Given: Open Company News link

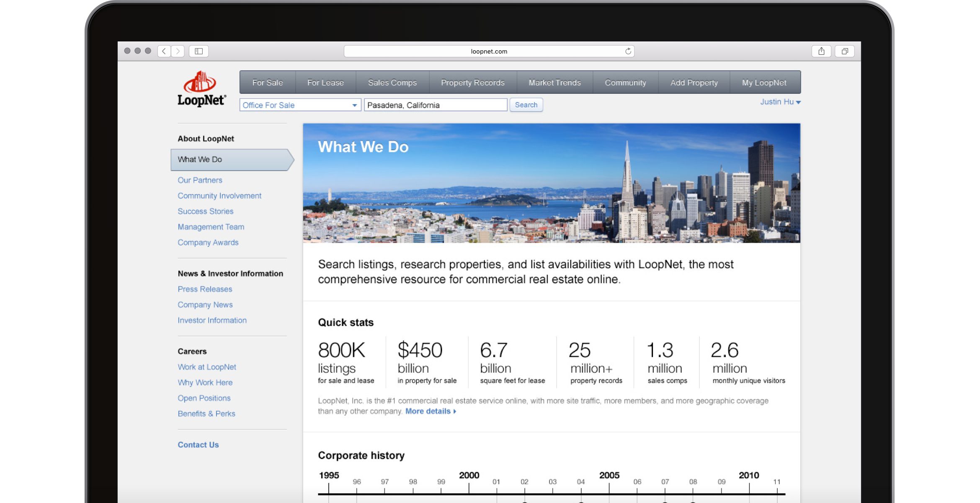Looking at the screenshot, I should [205, 304].
